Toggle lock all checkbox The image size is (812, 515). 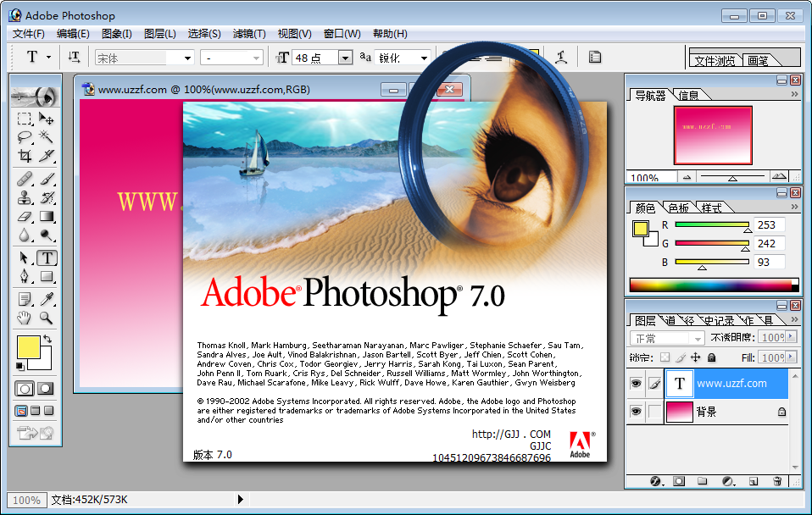point(711,357)
